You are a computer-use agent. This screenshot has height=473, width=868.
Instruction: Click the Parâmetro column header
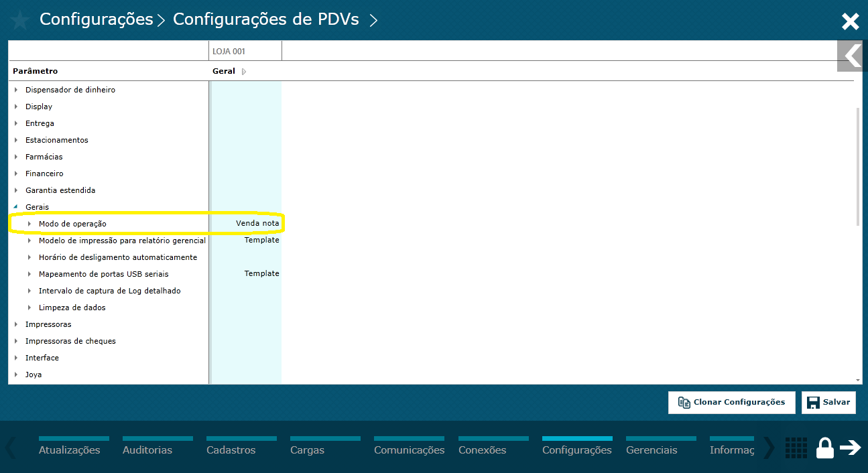coord(36,71)
